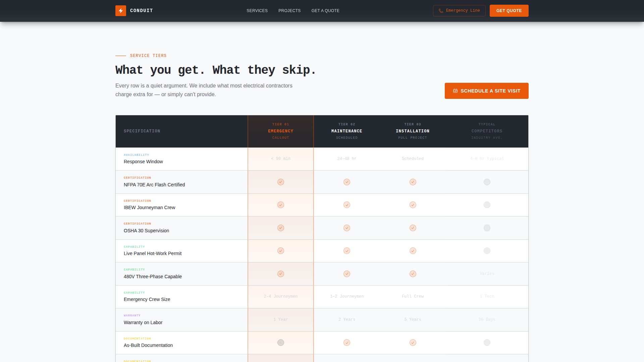Click Maintenance tier checkmark for NFPA 70E row
The height and width of the screenshot is (362, 644).
click(x=347, y=182)
